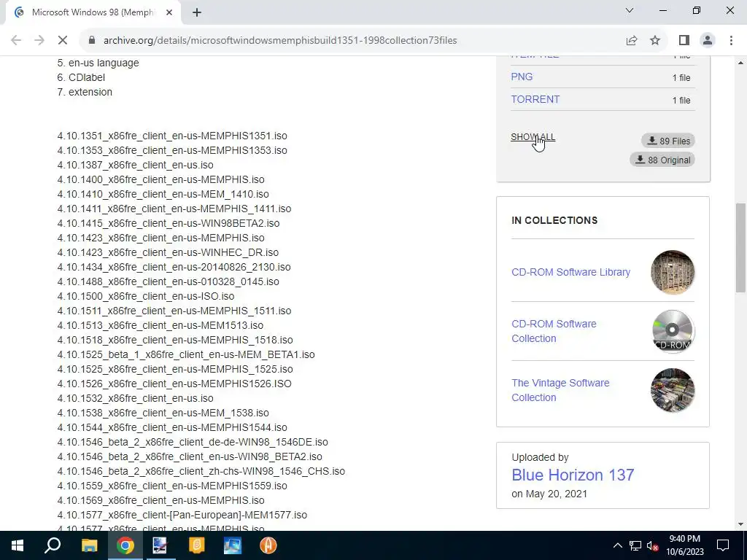
Task: Share this page via the share icon
Action: click(x=632, y=41)
